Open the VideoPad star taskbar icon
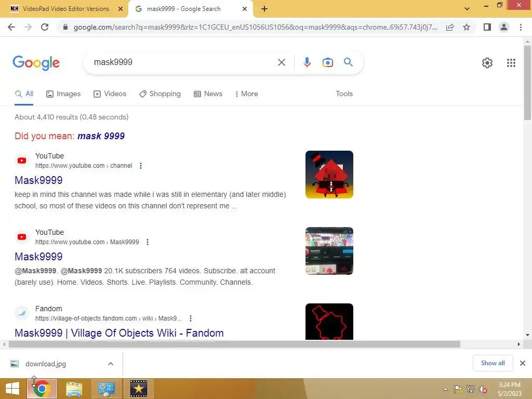The image size is (532, 399). pyautogui.click(x=138, y=389)
